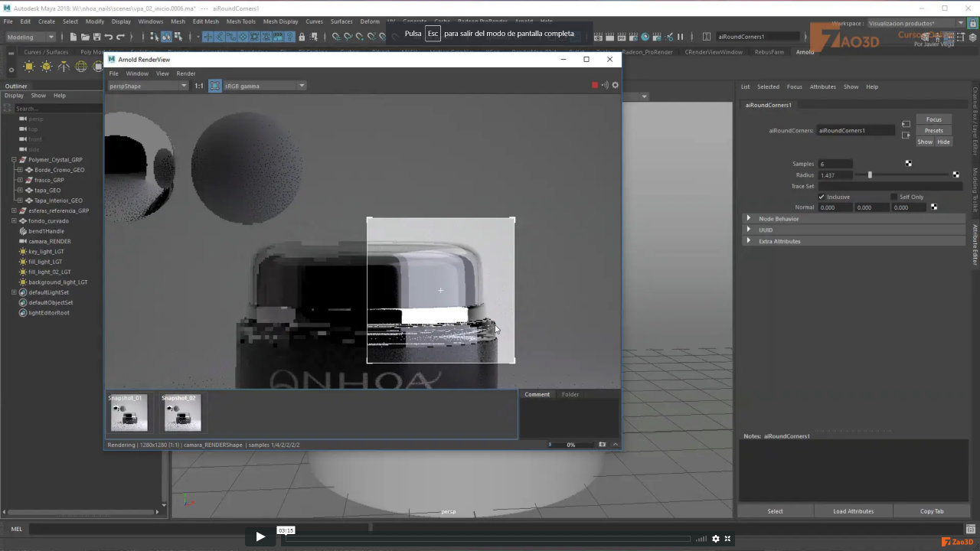This screenshot has width=980, height=551.
Task: Open the Attributes menu in Attribute Editor
Action: click(823, 86)
